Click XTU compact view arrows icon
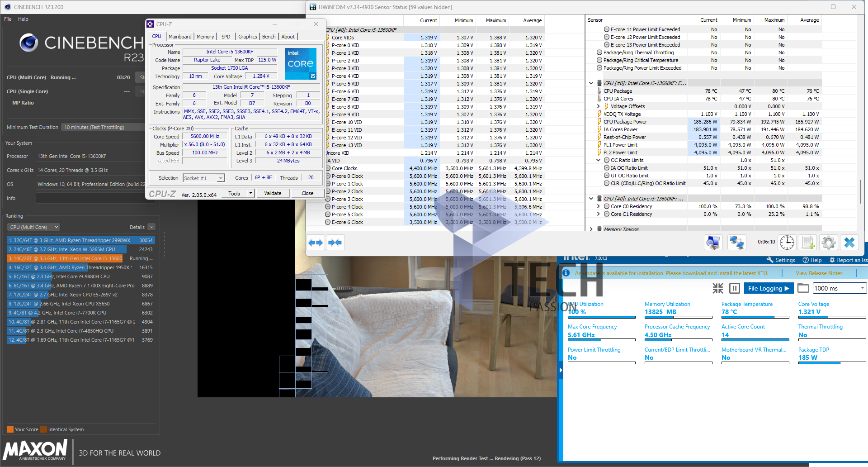Screen dimensions: 868x467 coord(718,288)
